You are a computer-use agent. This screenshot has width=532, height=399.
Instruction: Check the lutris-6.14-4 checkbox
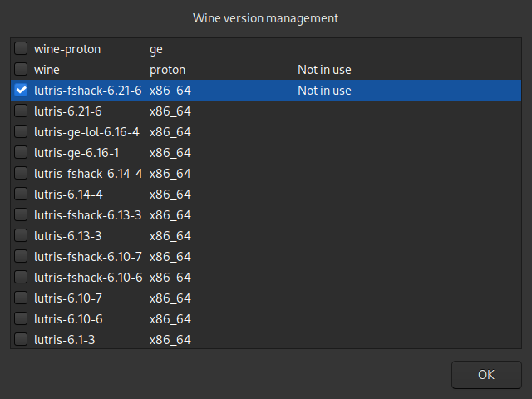[x=21, y=194]
